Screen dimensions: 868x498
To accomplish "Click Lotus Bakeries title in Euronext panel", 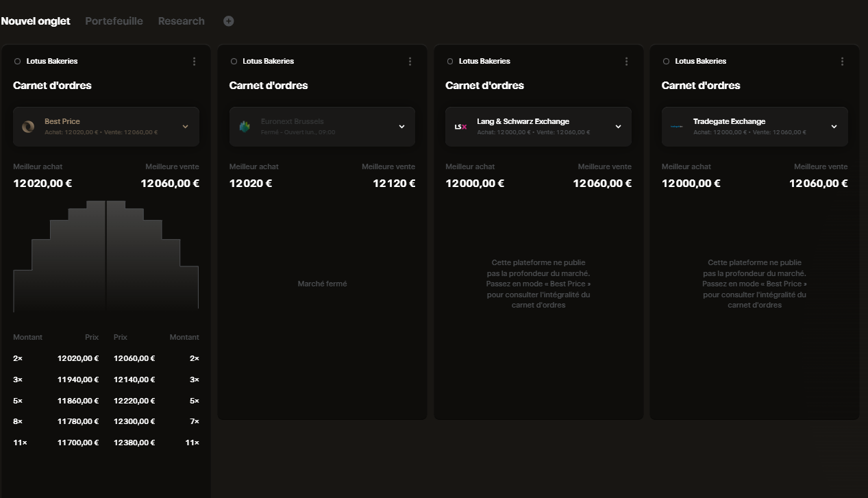I will pos(268,61).
